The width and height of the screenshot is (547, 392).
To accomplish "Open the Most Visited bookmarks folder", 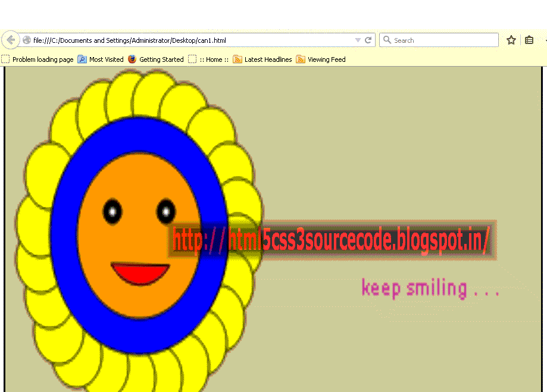I will (101, 59).
